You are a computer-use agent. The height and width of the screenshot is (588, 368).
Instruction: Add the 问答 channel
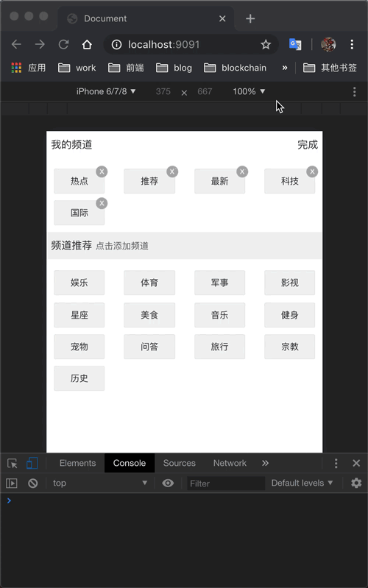(149, 347)
